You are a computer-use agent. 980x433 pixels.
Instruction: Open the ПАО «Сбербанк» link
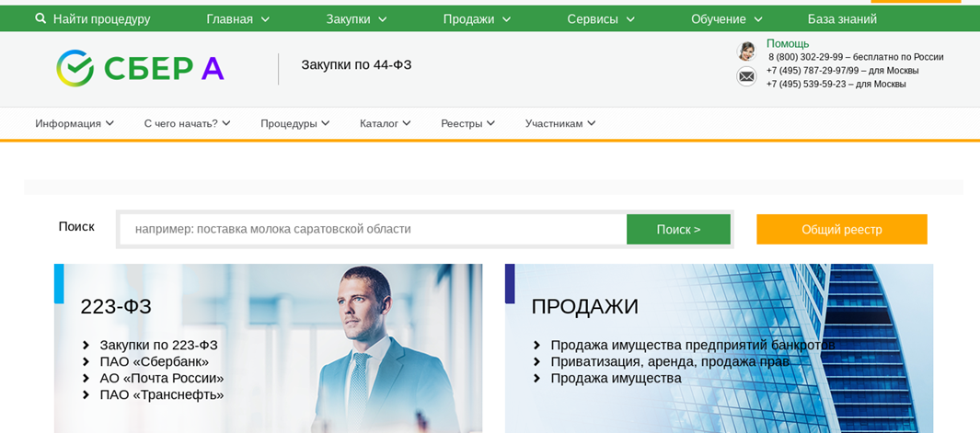coord(155,362)
